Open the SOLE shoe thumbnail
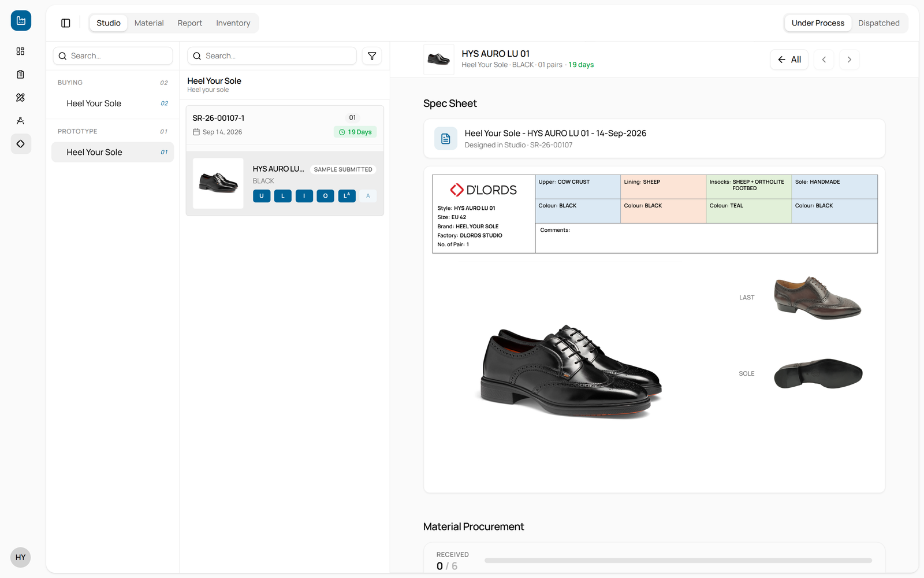This screenshot has height=578, width=924. (x=818, y=373)
